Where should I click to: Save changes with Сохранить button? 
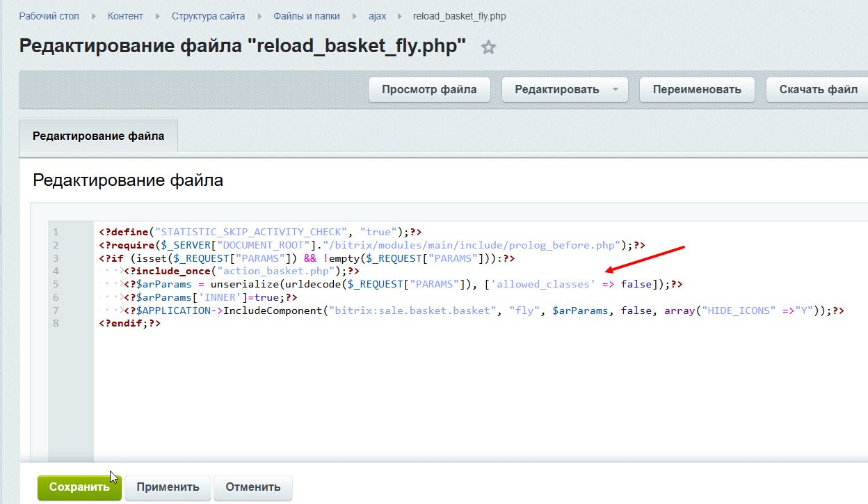79,487
